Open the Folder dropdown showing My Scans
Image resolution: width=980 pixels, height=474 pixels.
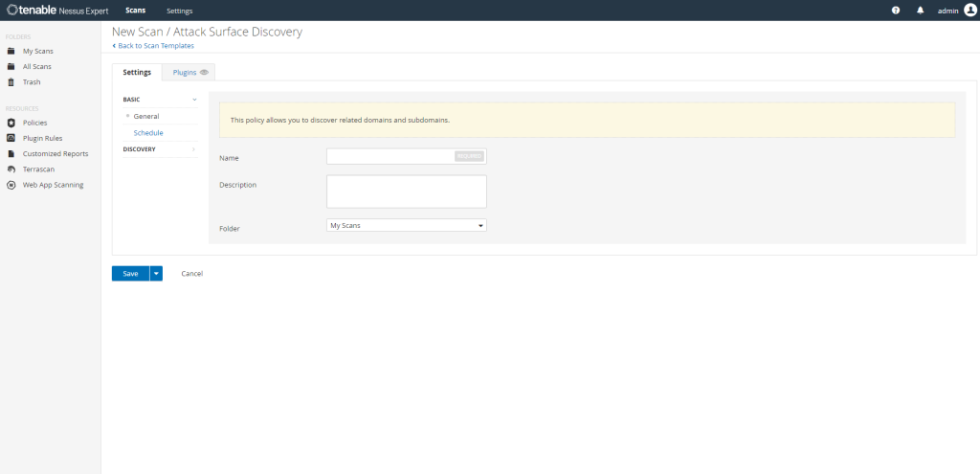406,226
